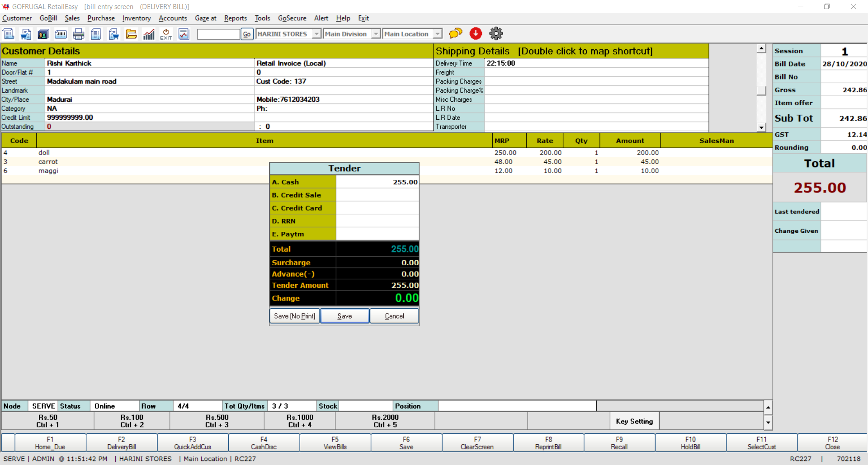Open the Purchase menu

click(x=101, y=18)
